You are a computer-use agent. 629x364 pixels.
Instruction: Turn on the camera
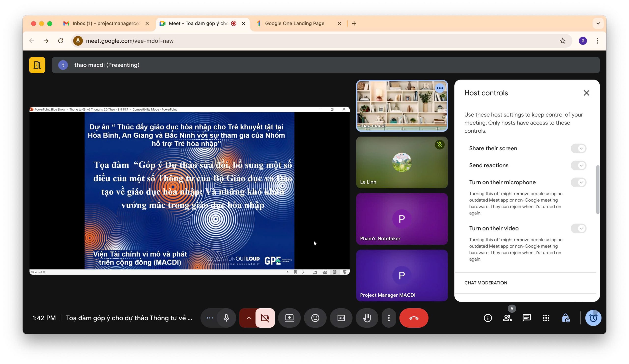265,318
